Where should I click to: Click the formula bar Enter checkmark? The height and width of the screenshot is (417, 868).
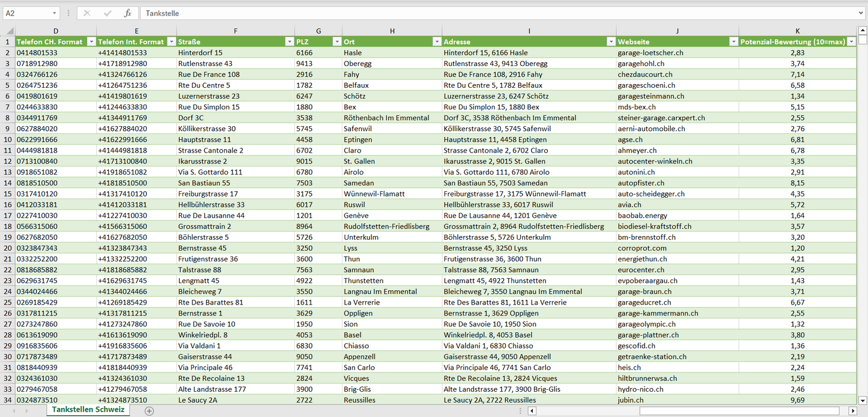[108, 13]
